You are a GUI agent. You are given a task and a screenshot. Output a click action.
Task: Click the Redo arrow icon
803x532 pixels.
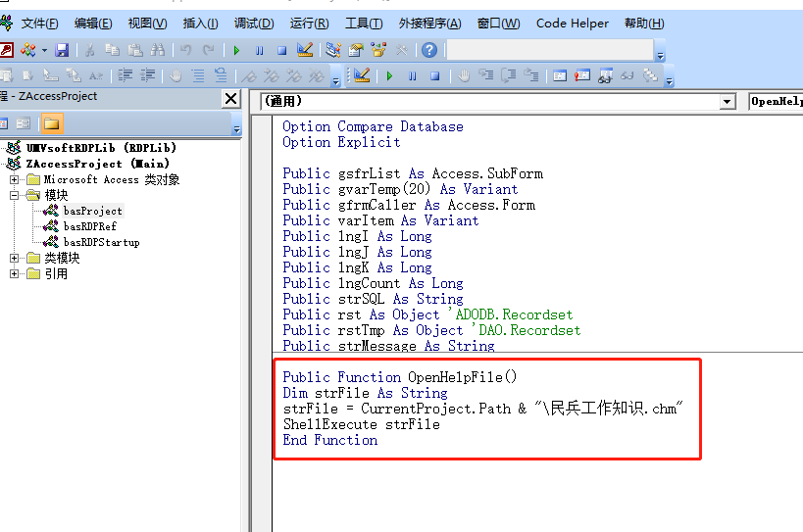(x=209, y=50)
